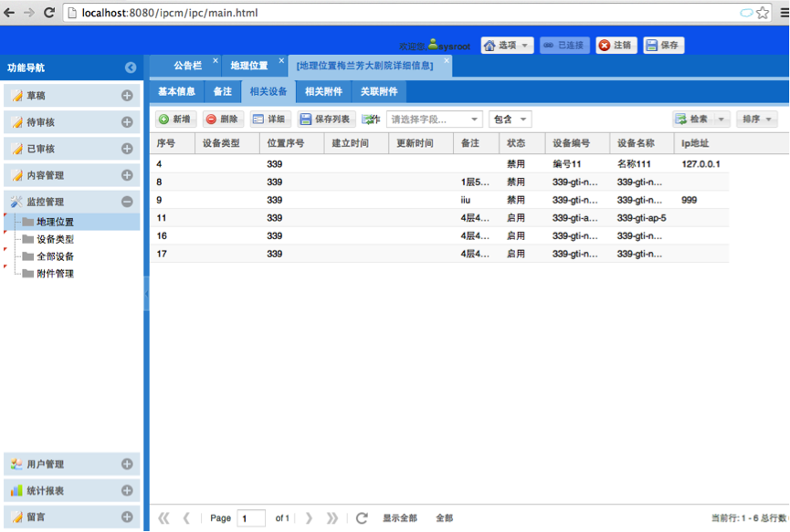Select row containing 339-gti-ap-5
This screenshot has width=790, height=532.
439,218
